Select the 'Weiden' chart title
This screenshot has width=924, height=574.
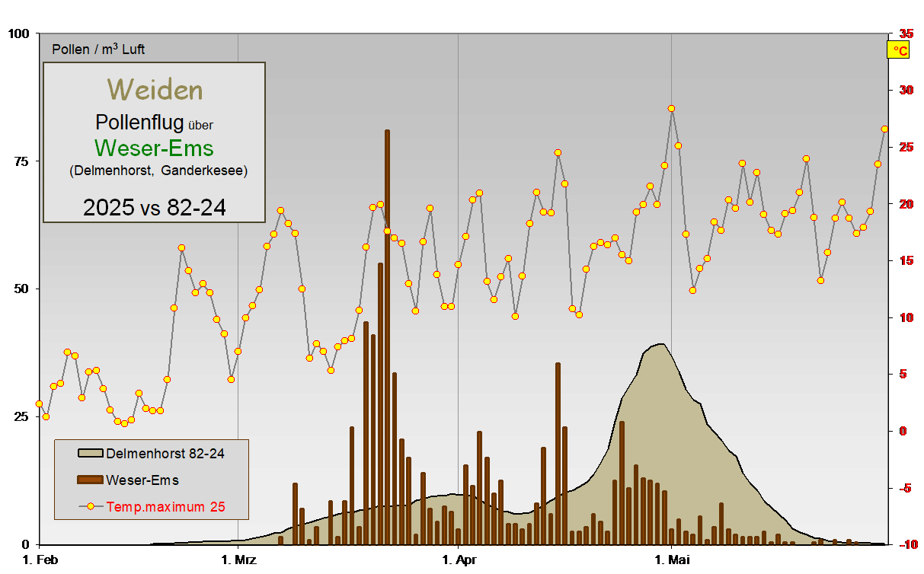click(x=155, y=90)
